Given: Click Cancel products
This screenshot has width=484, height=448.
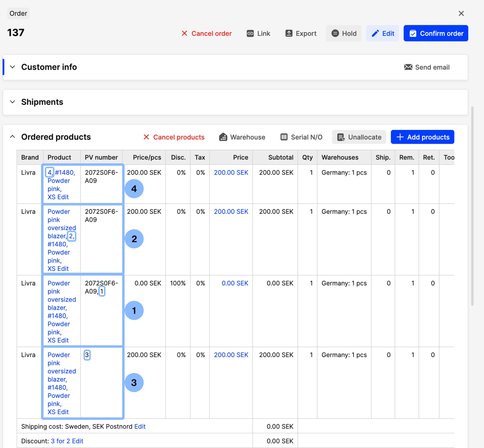Looking at the screenshot, I should [174, 137].
